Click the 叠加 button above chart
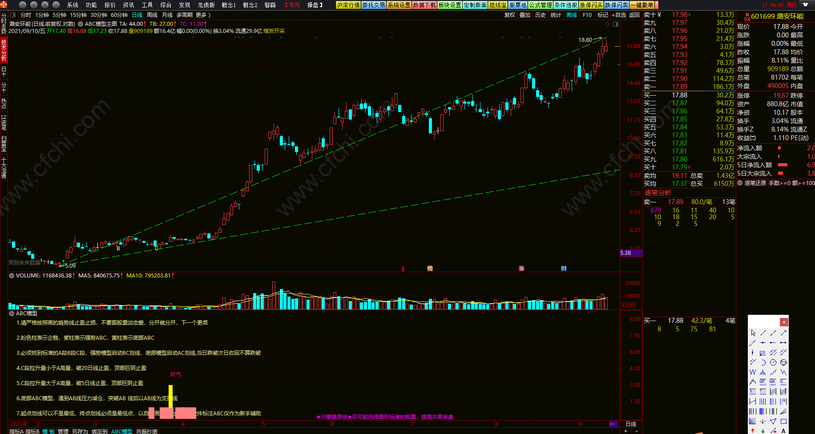The width and height of the screenshot is (815, 434). [525, 15]
